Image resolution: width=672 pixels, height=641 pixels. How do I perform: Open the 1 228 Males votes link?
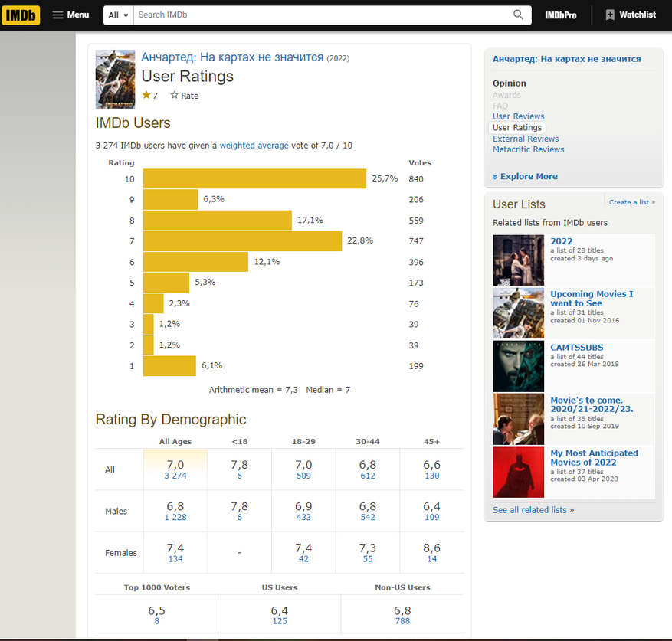[175, 517]
